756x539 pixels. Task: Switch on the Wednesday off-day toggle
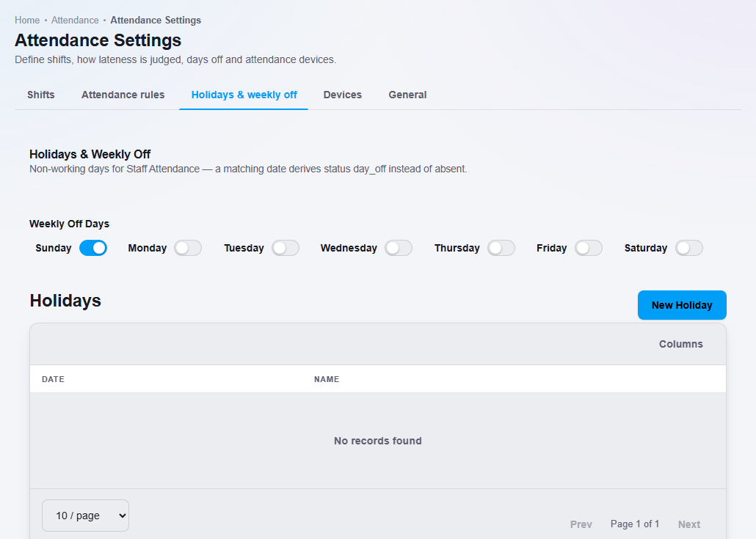(399, 248)
